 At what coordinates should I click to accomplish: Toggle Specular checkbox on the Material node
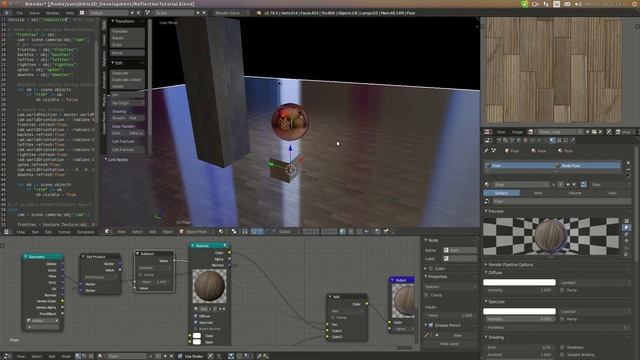[196, 322]
